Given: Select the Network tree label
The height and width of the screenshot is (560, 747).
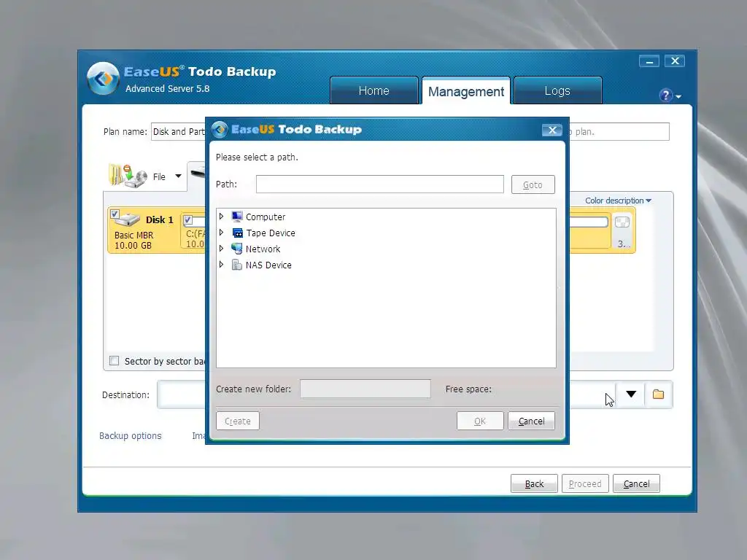Looking at the screenshot, I should tap(263, 249).
